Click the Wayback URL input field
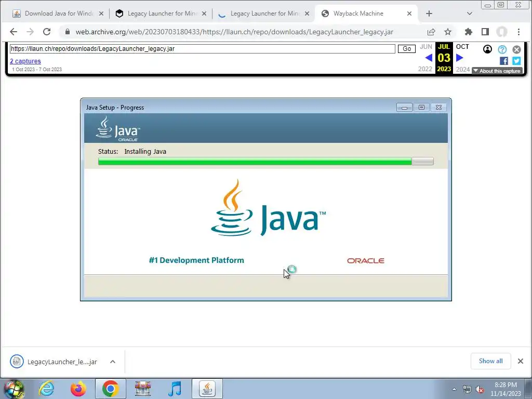532x399 pixels. coord(203,49)
